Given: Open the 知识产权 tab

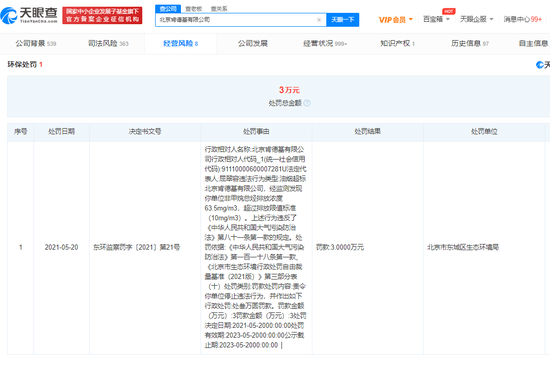Looking at the screenshot, I should (397, 44).
